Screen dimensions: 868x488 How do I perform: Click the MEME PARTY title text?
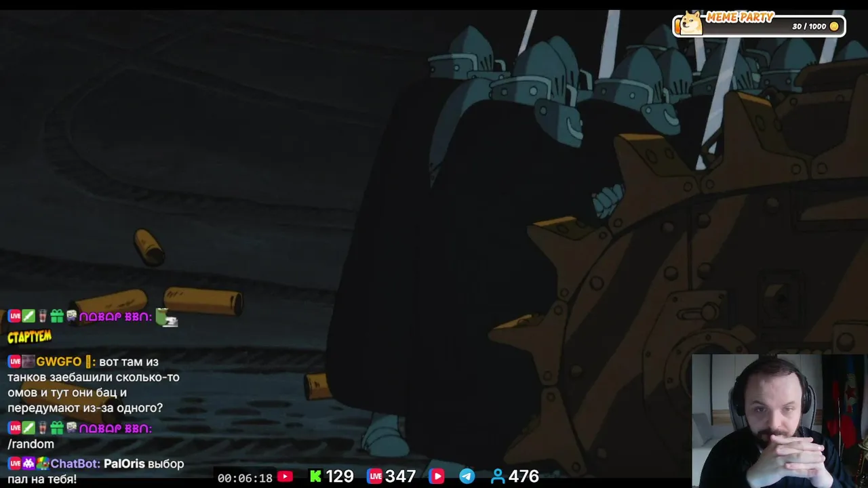pos(740,17)
